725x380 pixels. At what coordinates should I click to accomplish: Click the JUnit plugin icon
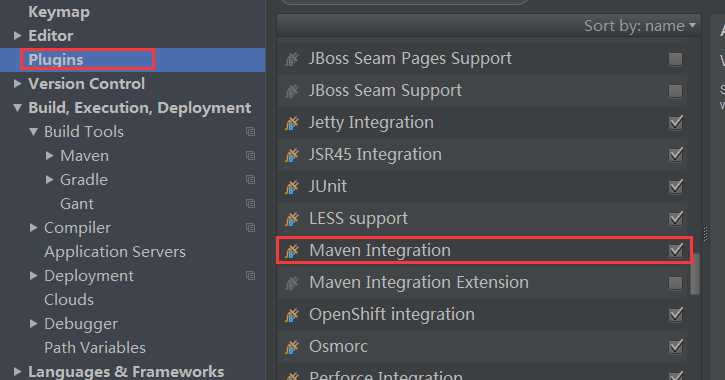click(292, 187)
